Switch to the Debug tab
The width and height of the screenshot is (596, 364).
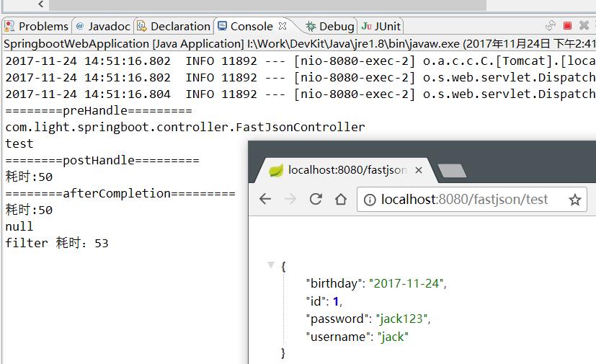[x=330, y=26]
